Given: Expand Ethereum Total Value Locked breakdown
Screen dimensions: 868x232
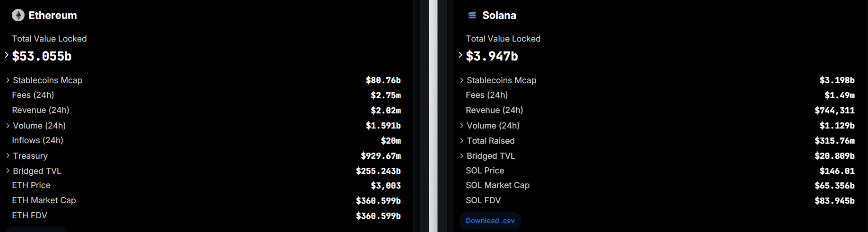Looking at the screenshot, I should (x=7, y=55).
